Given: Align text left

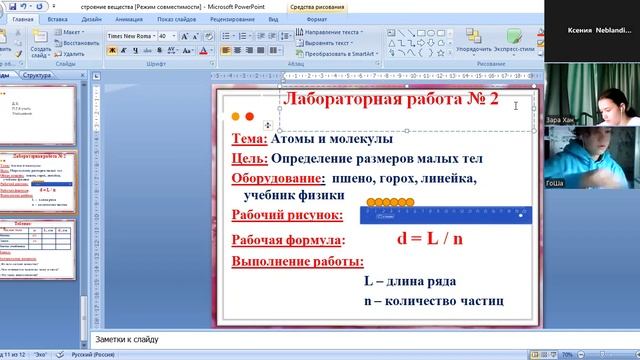Looking at the screenshot, I should coord(226,50).
